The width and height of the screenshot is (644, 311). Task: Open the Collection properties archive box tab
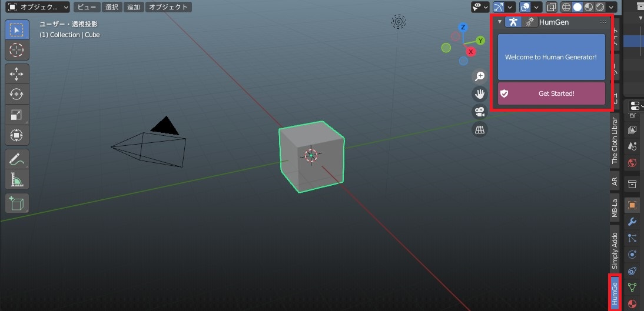point(632,184)
